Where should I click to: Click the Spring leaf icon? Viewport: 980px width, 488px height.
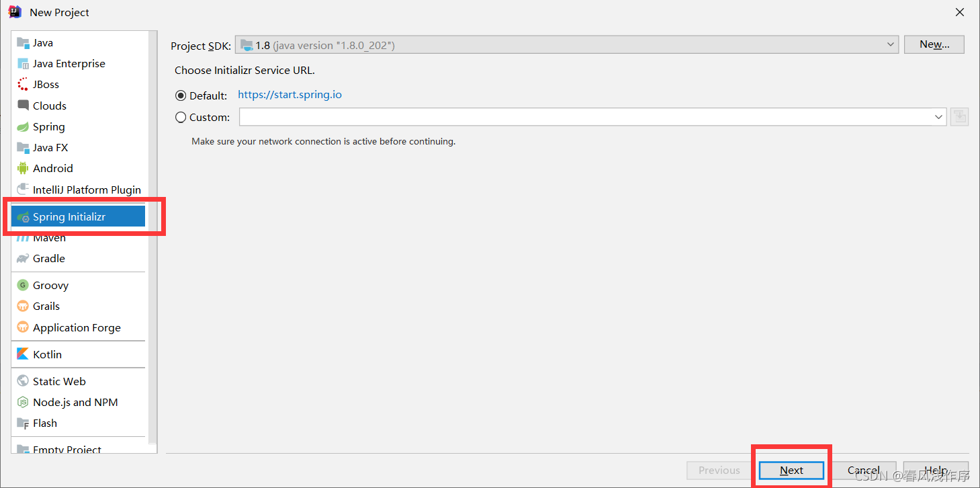[x=23, y=126]
